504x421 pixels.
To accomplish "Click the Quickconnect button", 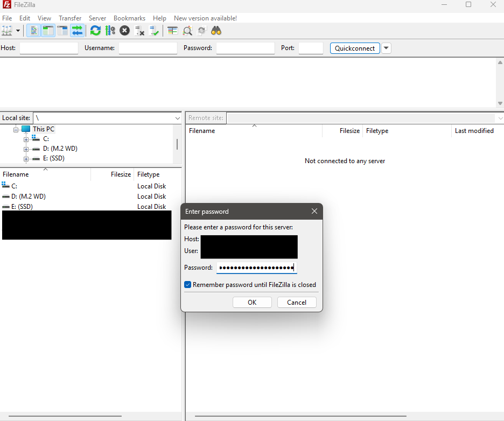I will [355, 48].
